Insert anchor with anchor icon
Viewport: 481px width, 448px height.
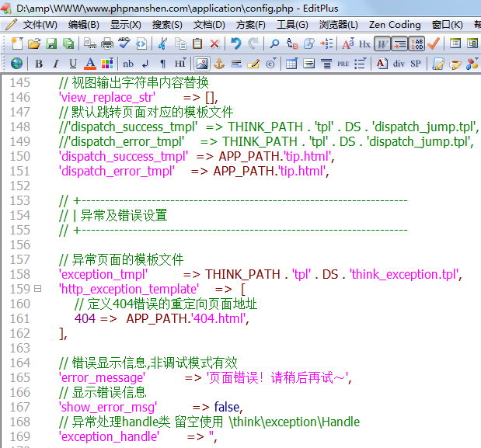point(219,64)
